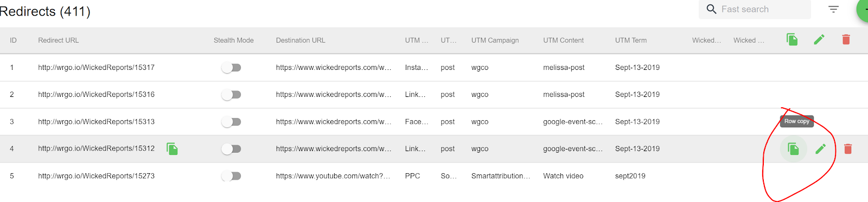Copy redirect URL 15312 with the green copy icon
This screenshot has width=868, height=202.
pos(172,148)
